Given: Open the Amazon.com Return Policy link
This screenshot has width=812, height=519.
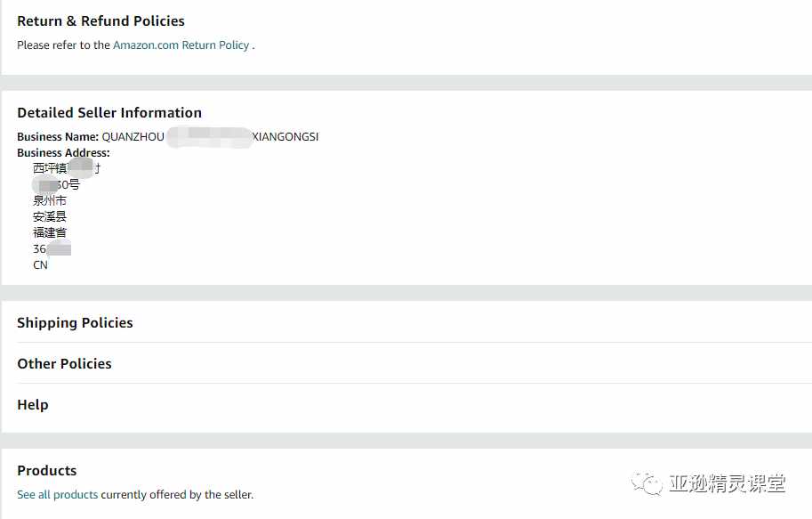Looking at the screenshot, I should (x=181, y=45).
